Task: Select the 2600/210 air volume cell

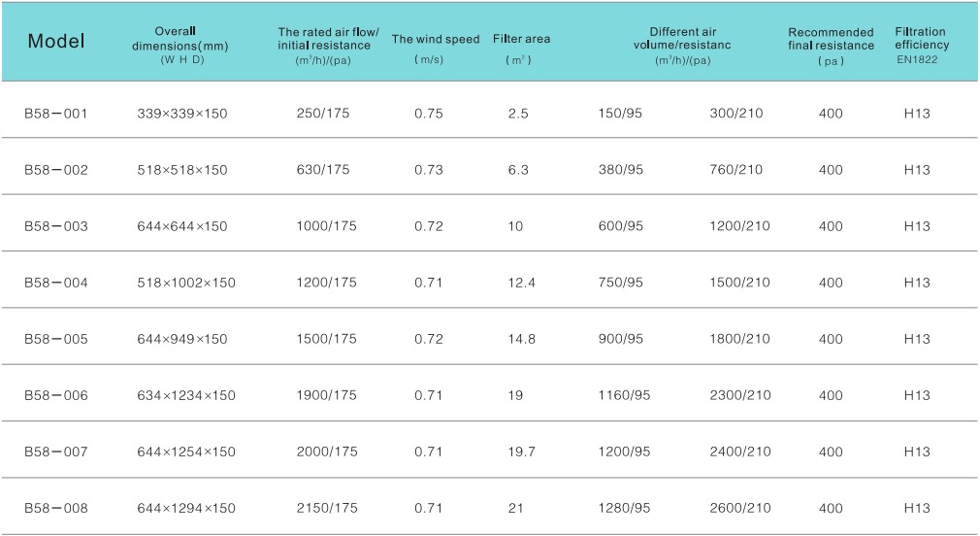Action: (740, 508)
